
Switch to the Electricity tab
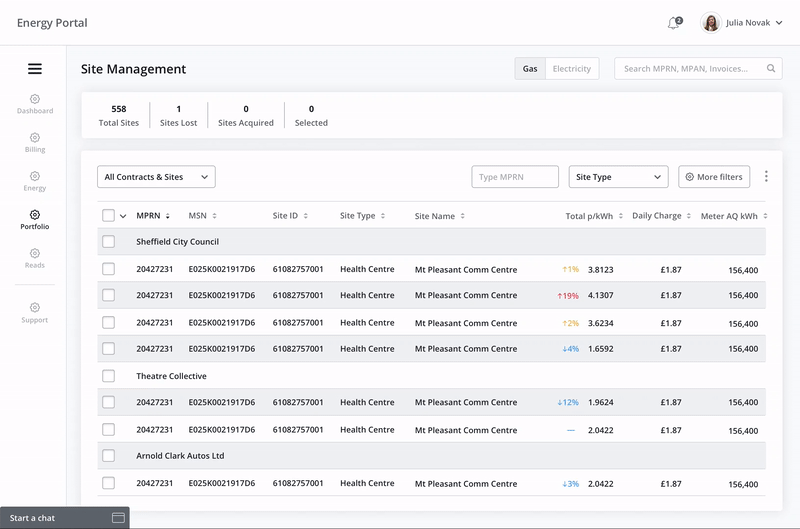click(x=572, y=69)
